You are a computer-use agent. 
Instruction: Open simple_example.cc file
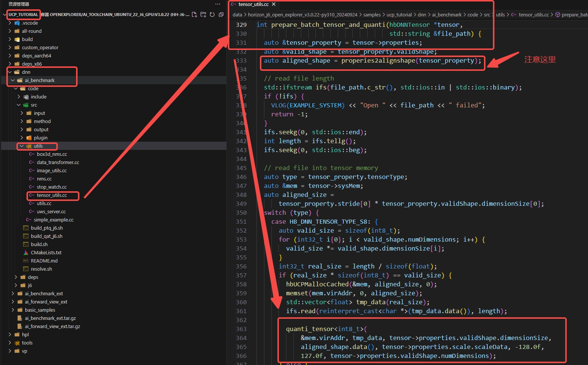pyautogui.click(x=53, y=220)
